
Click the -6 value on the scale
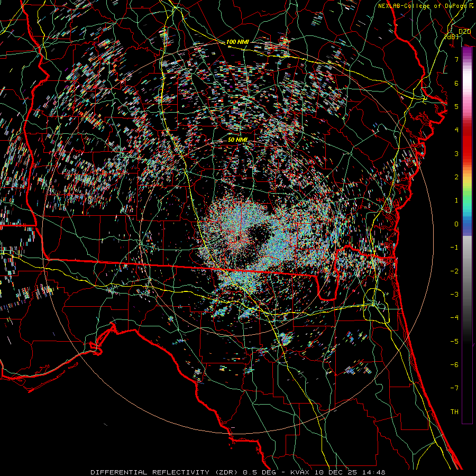coord(454,365)
